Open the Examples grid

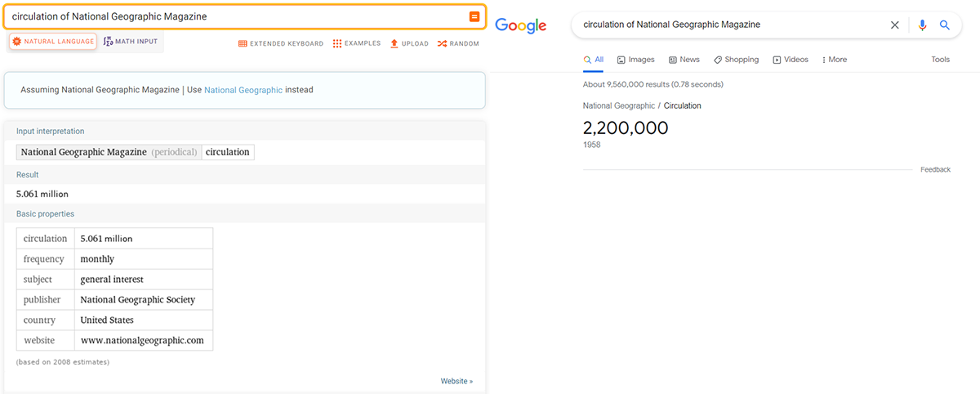point(357,43)
